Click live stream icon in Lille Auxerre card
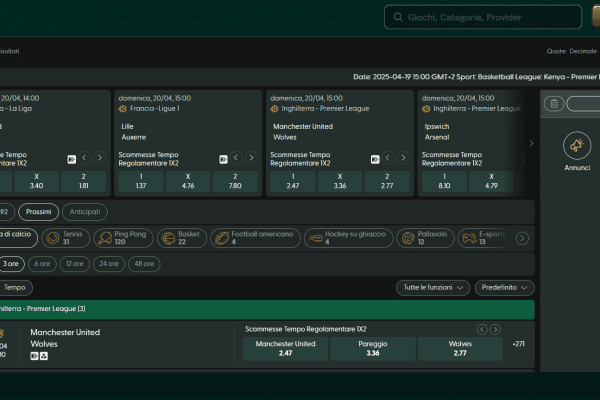The image size is (600, 400). [223, 159]
